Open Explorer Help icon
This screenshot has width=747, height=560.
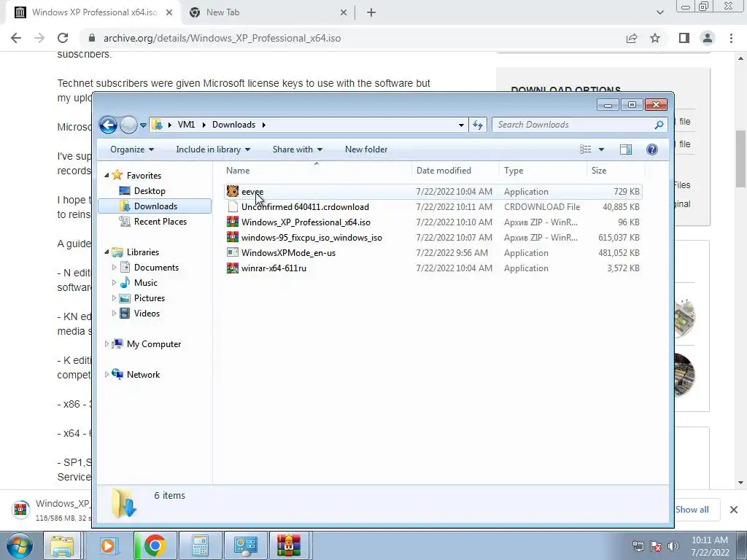pos(651,149)
